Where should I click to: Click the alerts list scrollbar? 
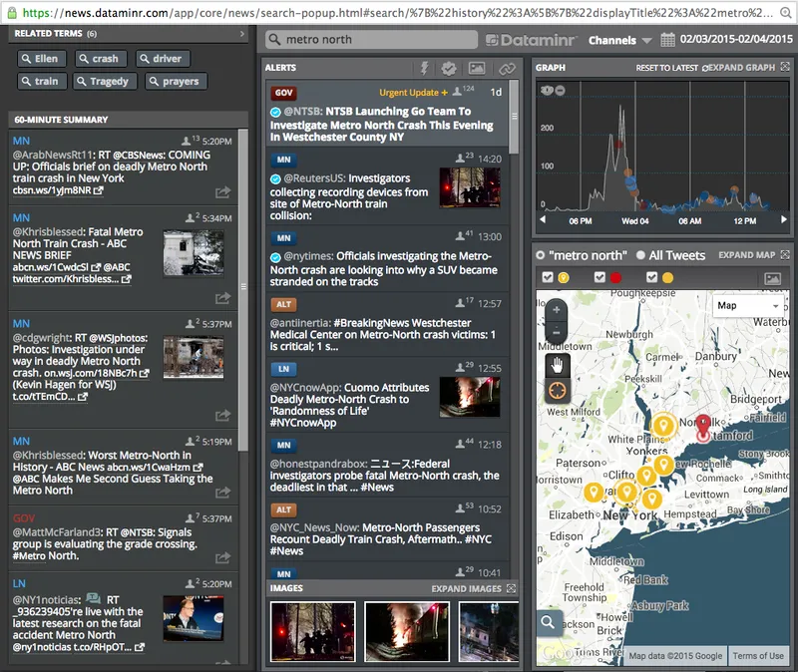click(x=514, y=117)
